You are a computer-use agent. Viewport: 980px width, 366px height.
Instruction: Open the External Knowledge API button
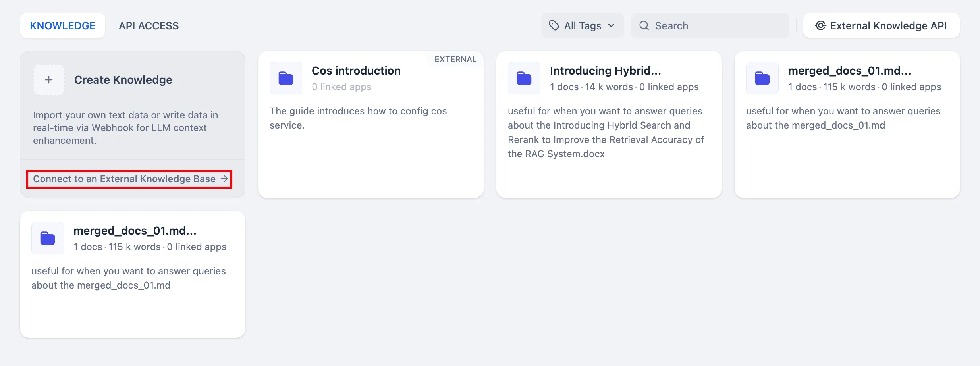(x=881, y=26)
